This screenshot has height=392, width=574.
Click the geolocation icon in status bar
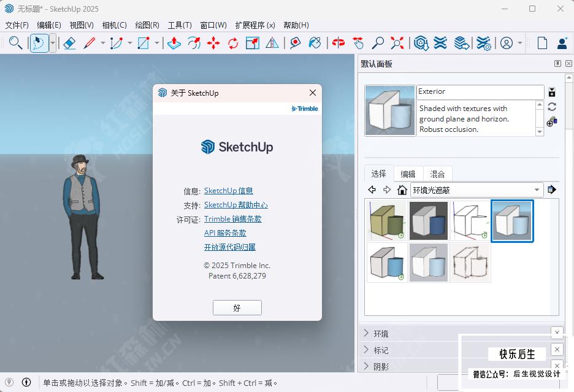pyautogui.click(x=9, y=382)
